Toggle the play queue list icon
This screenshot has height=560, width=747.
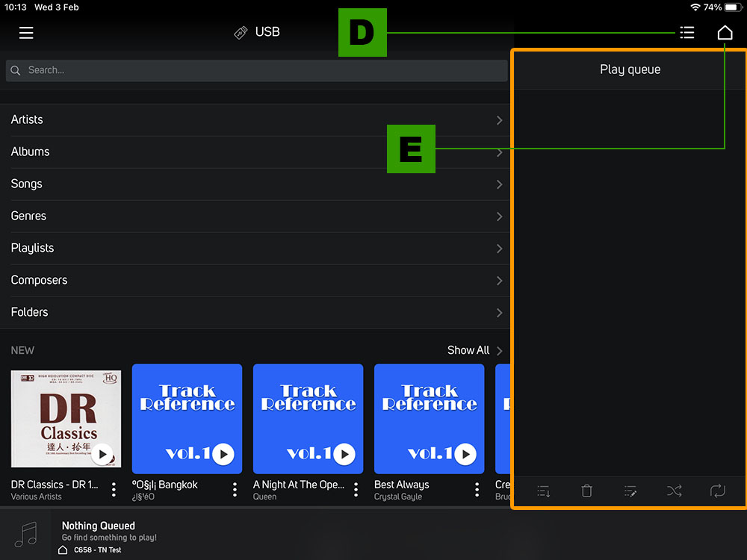tap(686, 33)
